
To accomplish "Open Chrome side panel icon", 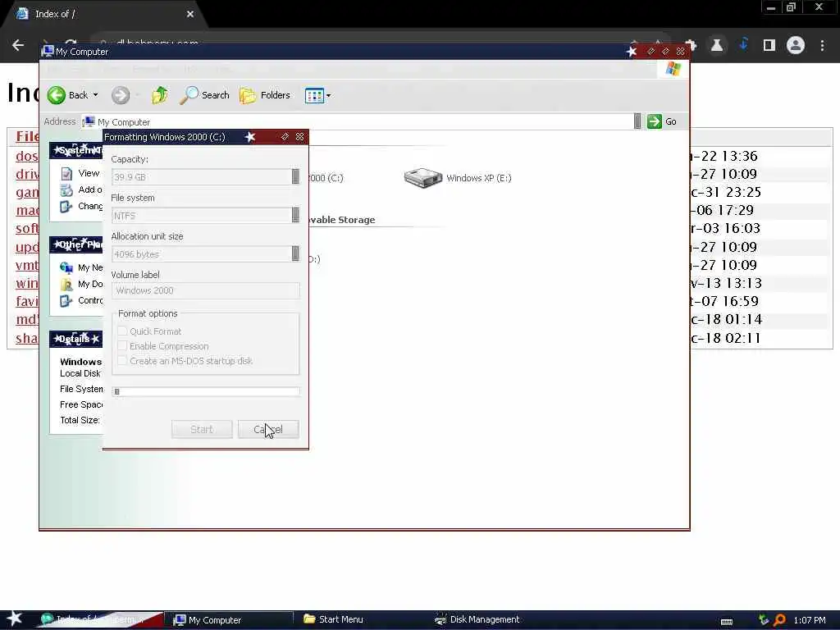I will (769, 46).
